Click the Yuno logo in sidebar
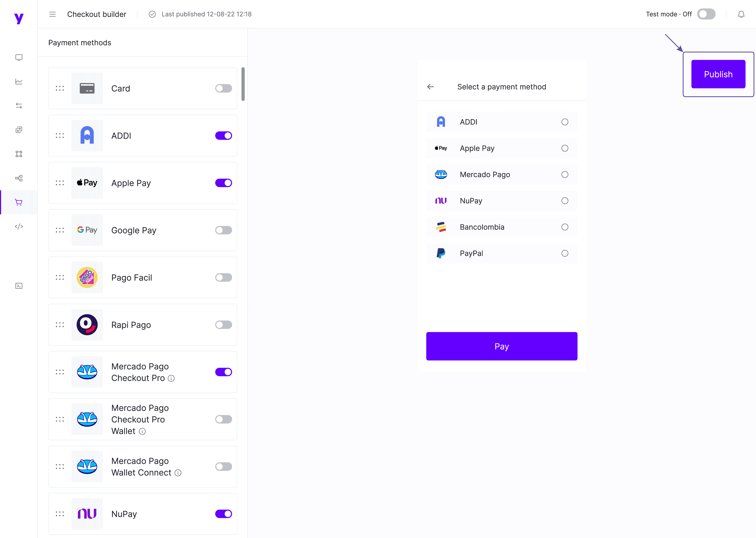 click(19, 18)
